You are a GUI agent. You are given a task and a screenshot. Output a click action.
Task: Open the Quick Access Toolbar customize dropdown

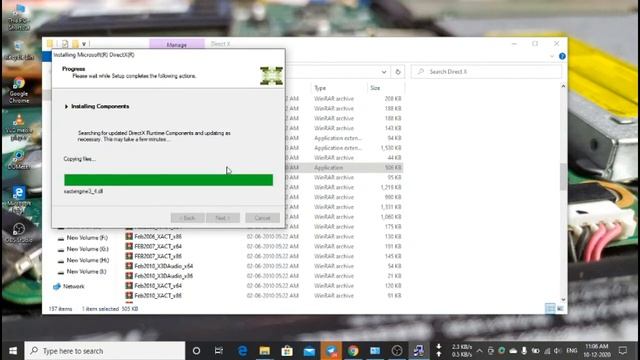pyautogui.click(x=84, y=44)
